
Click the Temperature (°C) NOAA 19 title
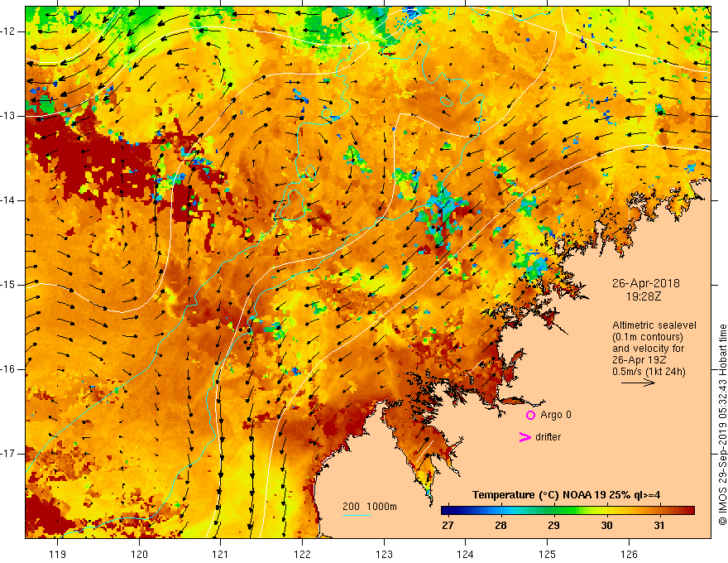tap(566, 495)
